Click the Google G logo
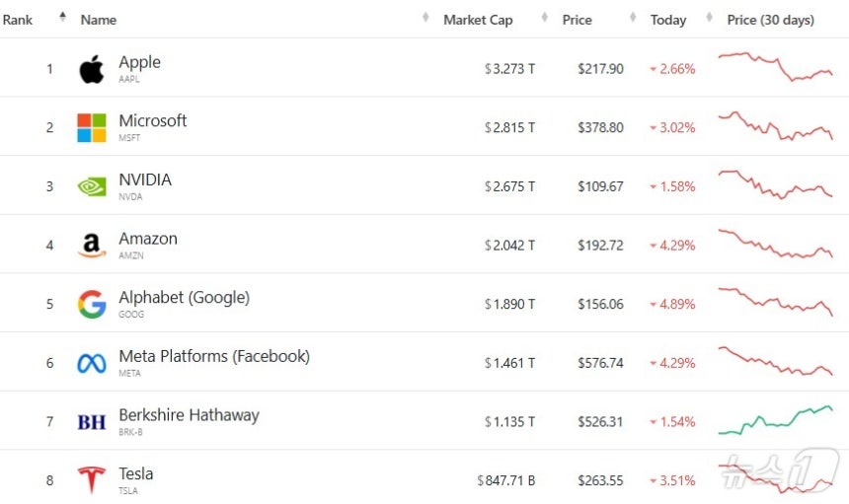 pos(92,304)
